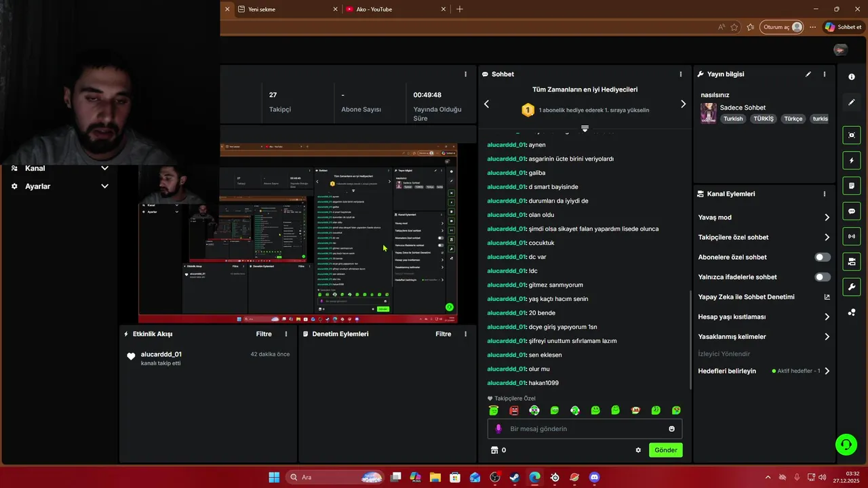Viewport: 868px width, 488px height.
Task: Click the Sadece Sohbet category thumbnail
Action: click(x=709, y=113)
